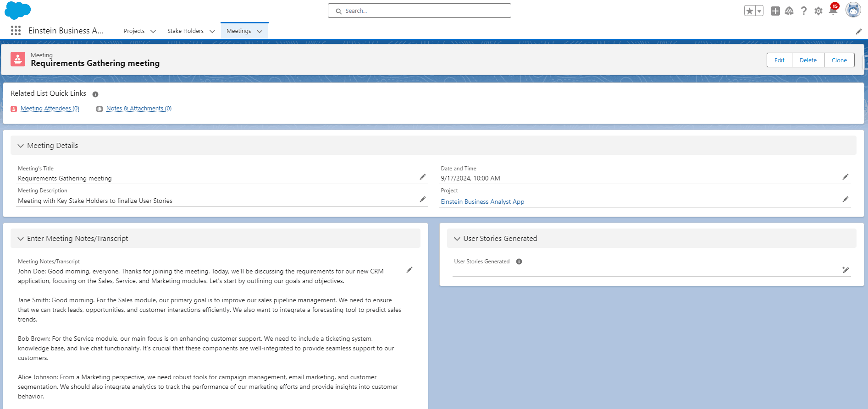Viewport: 868px width, 409px height.
Task: Open the Help question mark icon
Action: (804, 11)
